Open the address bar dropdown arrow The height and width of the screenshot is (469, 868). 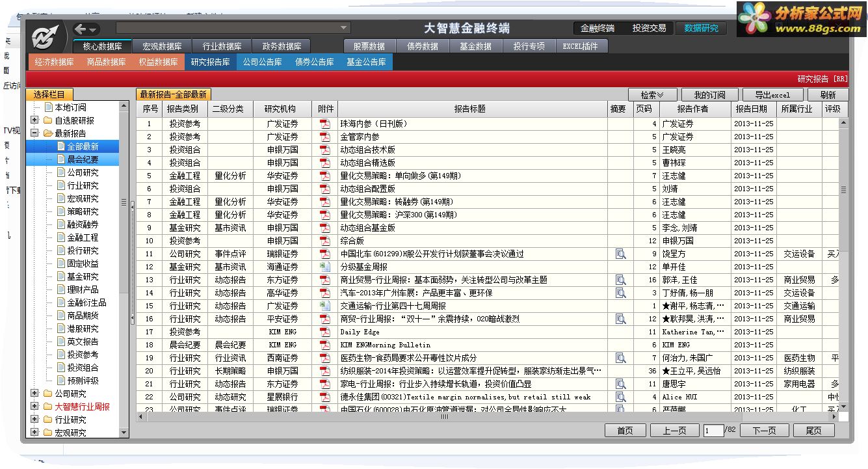[x=344, y=28]
